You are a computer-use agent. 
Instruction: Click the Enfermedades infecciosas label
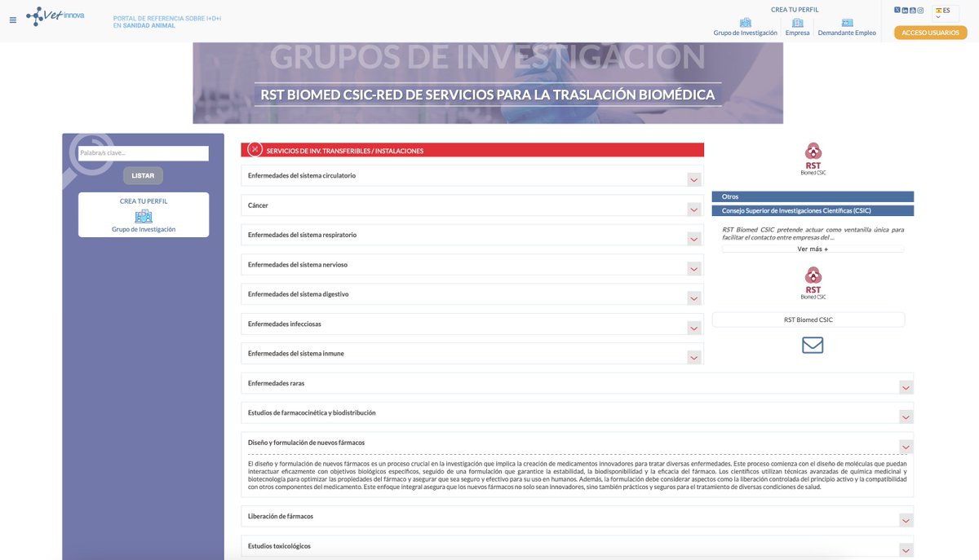[285, 324]
